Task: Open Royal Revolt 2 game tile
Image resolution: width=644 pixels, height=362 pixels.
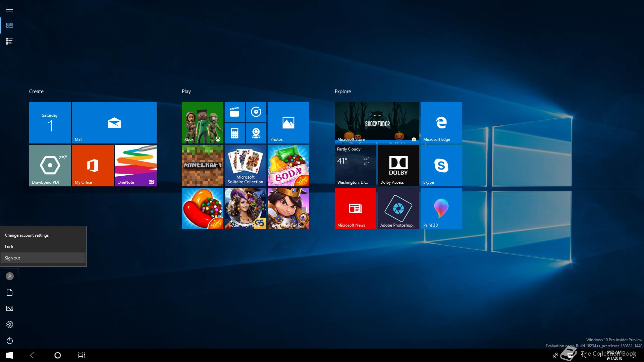Action: 288,208
